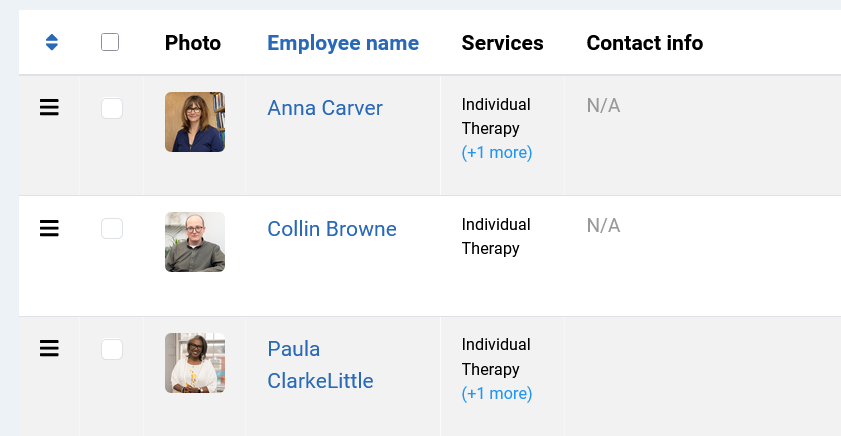841x436 pixels.
Task: Toggle the select-all checkbox in header
Action: [110, 42]
